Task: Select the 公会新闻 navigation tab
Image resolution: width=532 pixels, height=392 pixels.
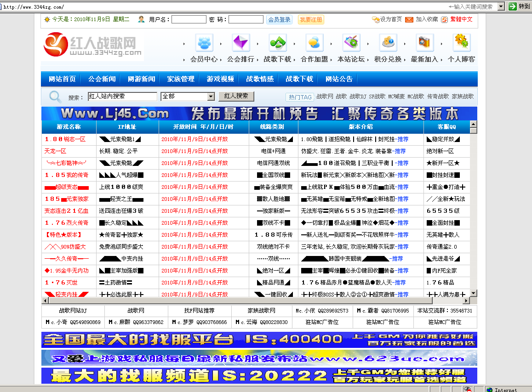Action: point(102,79)
